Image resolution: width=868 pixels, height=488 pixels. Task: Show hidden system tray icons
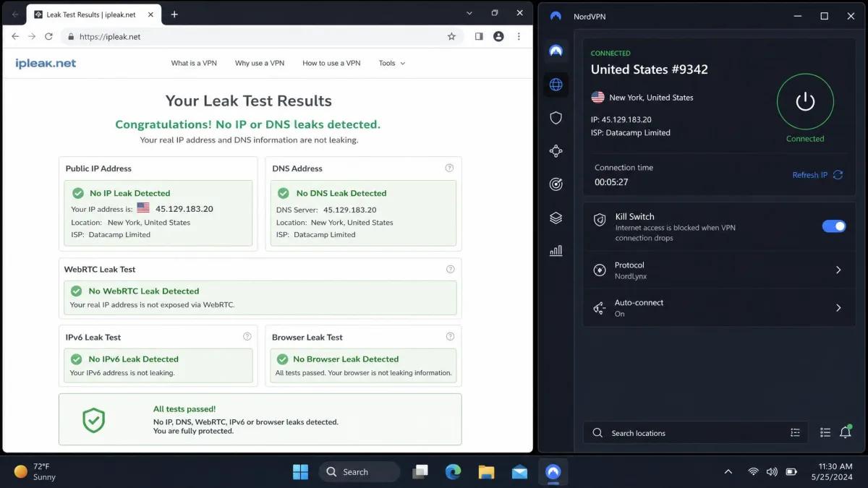728,472
